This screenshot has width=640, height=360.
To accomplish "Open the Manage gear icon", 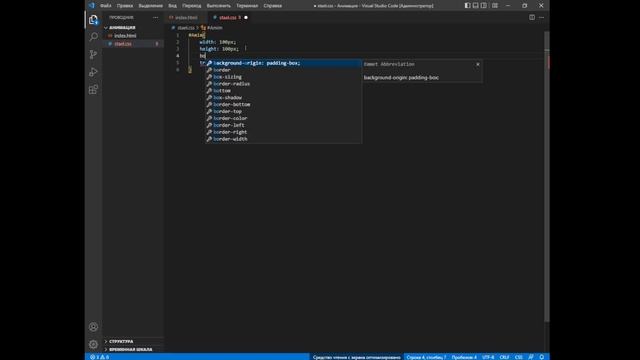I will tap(93, 344).
